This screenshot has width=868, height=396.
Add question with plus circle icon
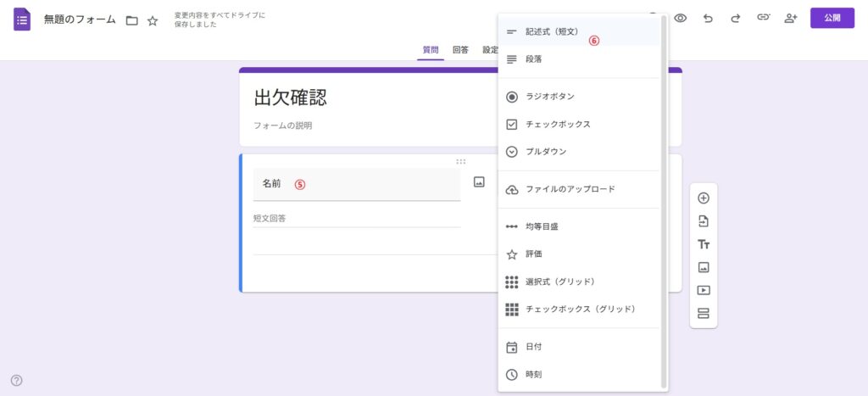703,198
